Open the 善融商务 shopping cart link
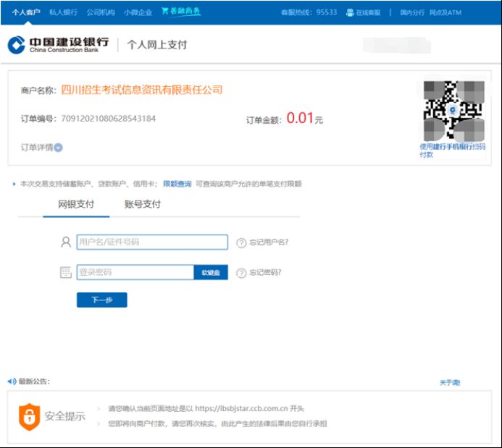 coord(181,12)
